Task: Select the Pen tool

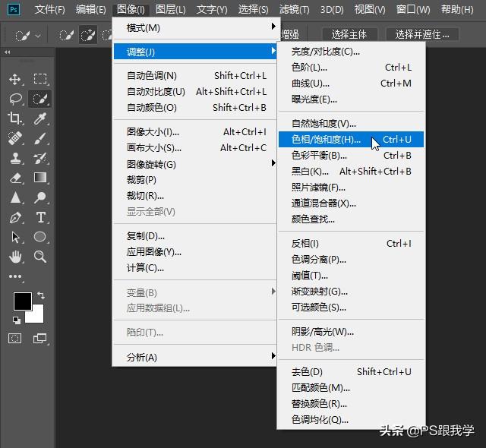Action: (x=15, y=217)
